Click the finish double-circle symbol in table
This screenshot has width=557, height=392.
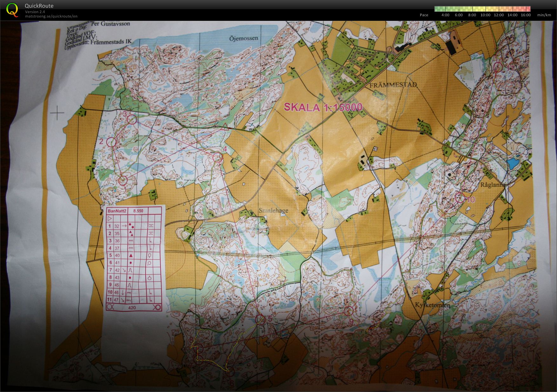(157, 307)
